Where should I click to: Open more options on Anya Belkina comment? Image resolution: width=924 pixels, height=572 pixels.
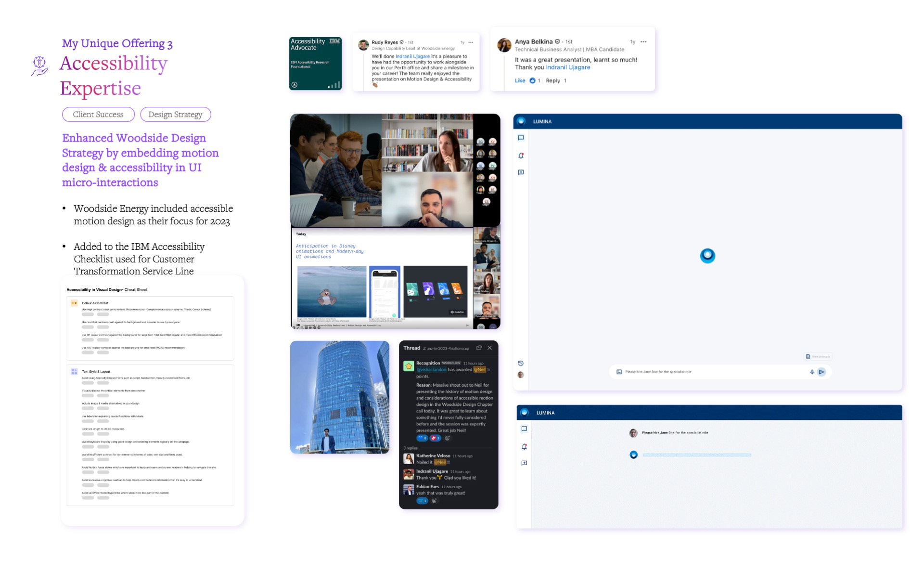tap(643, 42)
